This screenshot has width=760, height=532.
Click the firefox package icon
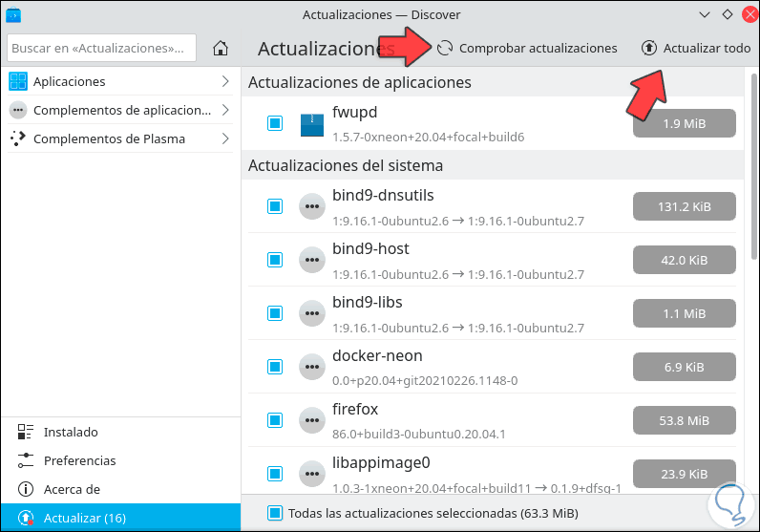pos(311,420)
